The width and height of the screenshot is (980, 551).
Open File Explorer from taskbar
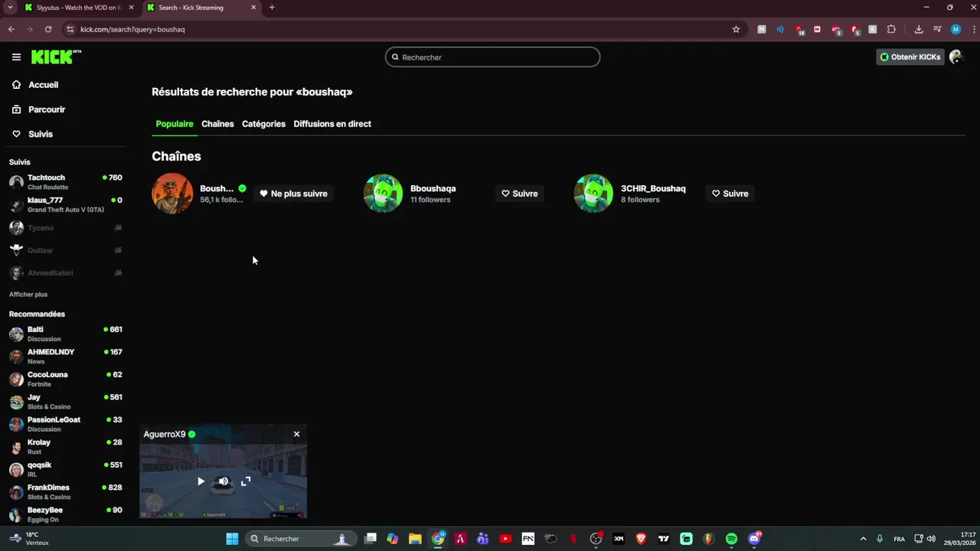pos(415,539)
